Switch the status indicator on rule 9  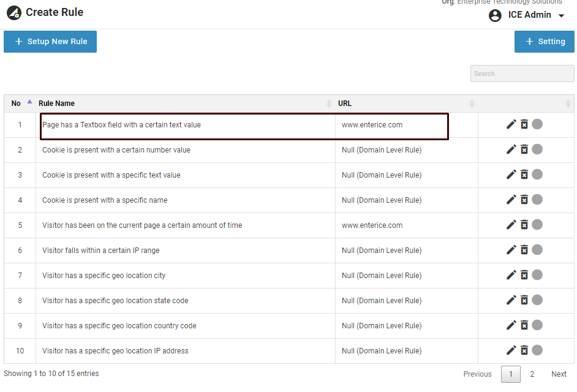[537, 325]
